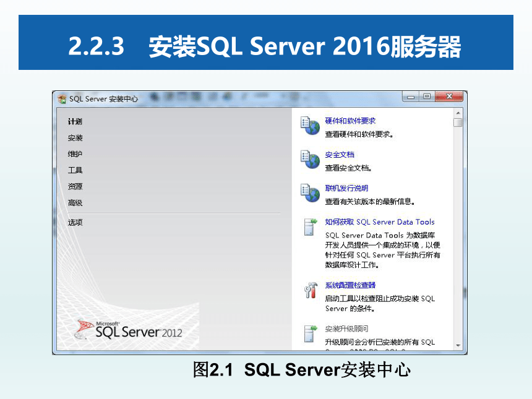Open the 安全文档 link
532x399 pixels.
tap(340, 155)
